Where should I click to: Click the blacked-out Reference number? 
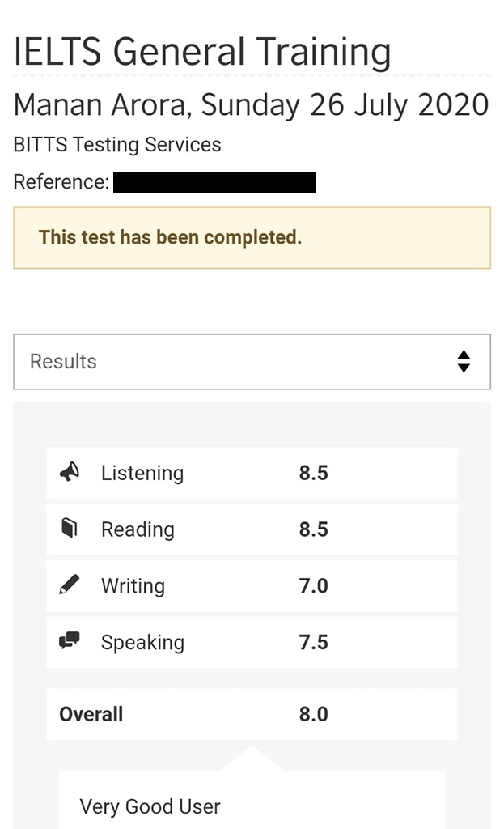click(214, 182)
